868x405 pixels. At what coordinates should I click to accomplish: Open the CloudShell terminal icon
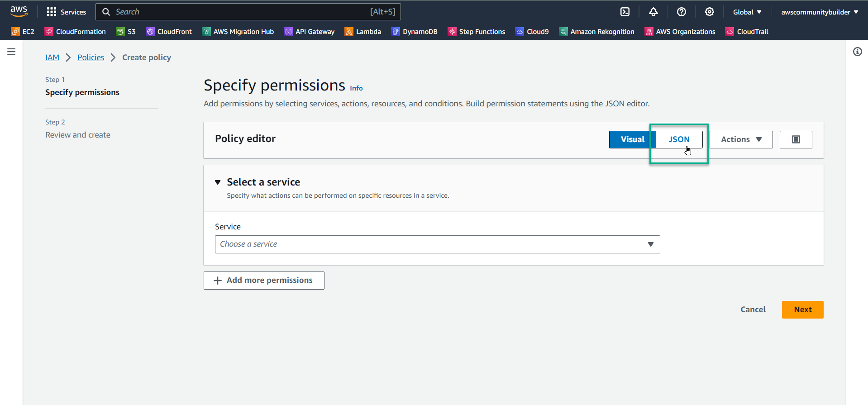[625, 12]
